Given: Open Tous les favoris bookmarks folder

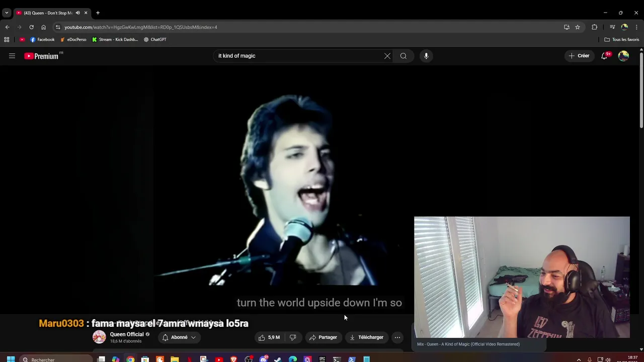Looking at the screenshot, I should coord(621,39).
